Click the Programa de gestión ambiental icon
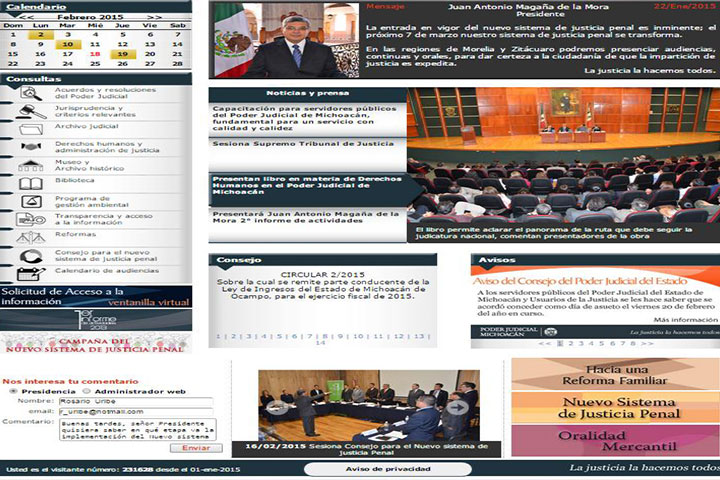The width and height of the screenshot is (720, 480). (28, 199)
